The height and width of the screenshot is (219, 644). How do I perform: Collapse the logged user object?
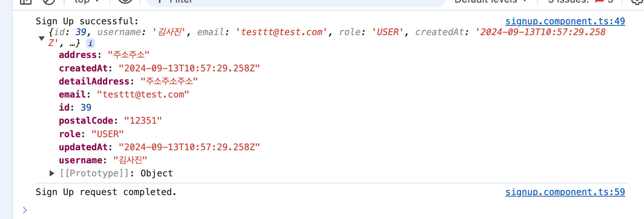click(x=42, y=38)
